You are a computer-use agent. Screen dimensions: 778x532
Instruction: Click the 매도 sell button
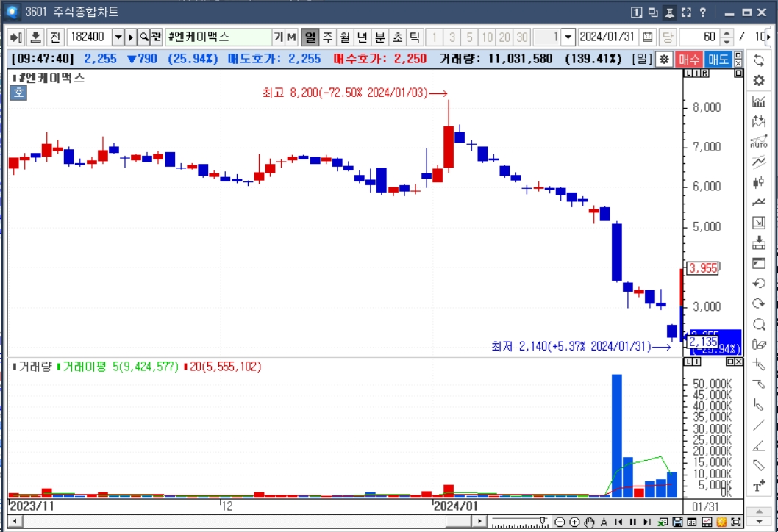pos(718,60)
